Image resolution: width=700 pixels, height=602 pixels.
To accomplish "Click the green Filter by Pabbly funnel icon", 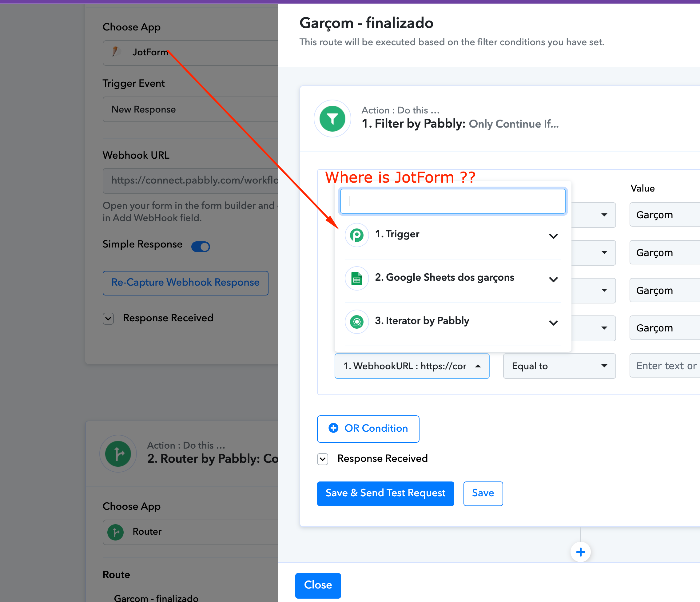I will click(332, 118).
